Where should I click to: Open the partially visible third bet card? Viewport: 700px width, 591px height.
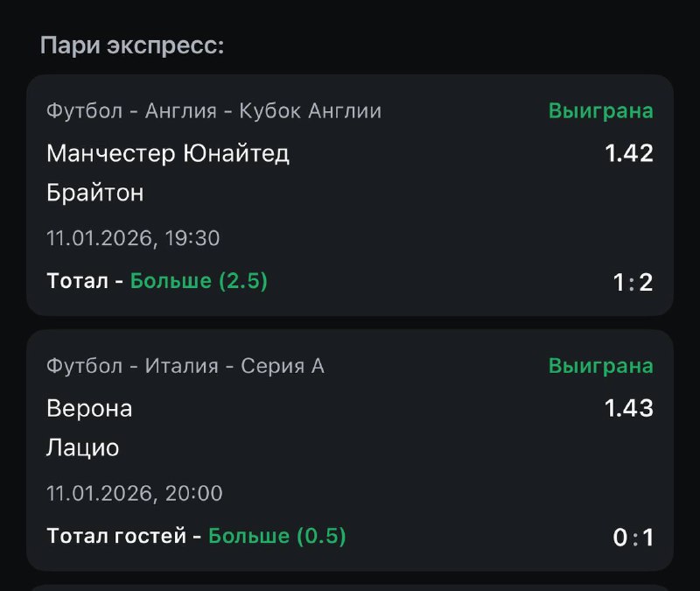pyautogui.click(x=350, y=587)
